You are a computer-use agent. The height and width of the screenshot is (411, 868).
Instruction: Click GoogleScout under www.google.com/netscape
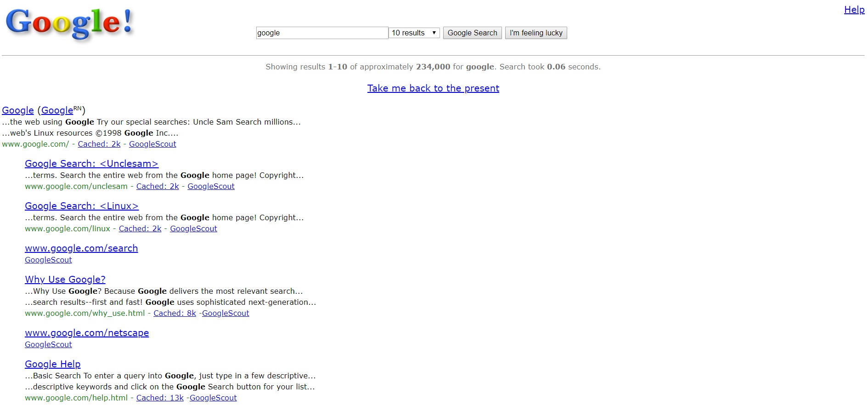[x=48, y=344]
